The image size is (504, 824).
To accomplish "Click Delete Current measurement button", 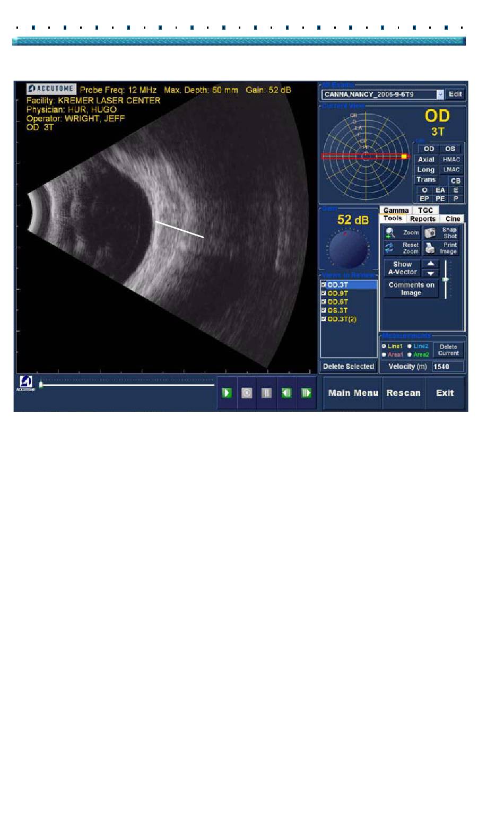I will pyautogui.click(x=448, y=350).
